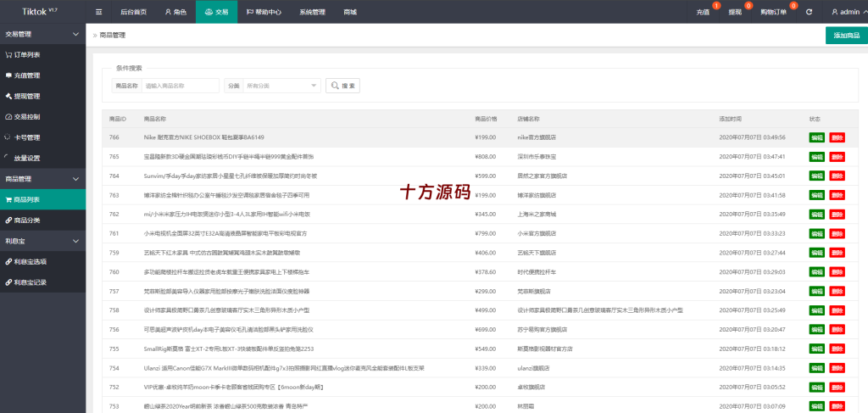Click 删除 for product 753
The width and height of the screenshot is (868, 413).
pos(837,406)
